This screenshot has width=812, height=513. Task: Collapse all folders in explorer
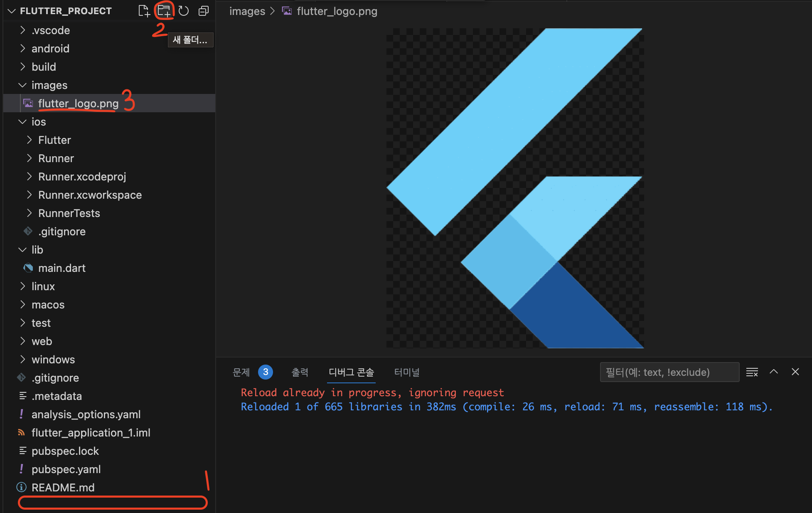[x=204, y=11]
